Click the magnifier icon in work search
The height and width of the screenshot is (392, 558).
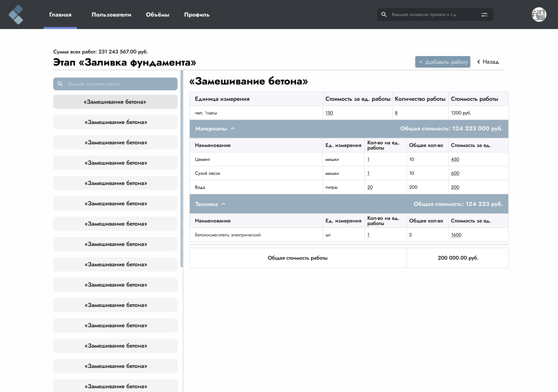[x=60, y=84]
